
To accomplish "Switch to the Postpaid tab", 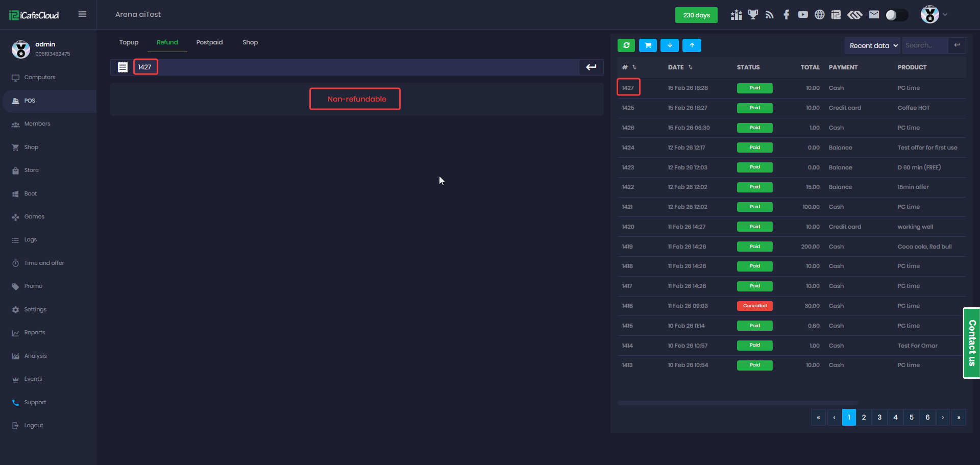I will pos(209,42).
